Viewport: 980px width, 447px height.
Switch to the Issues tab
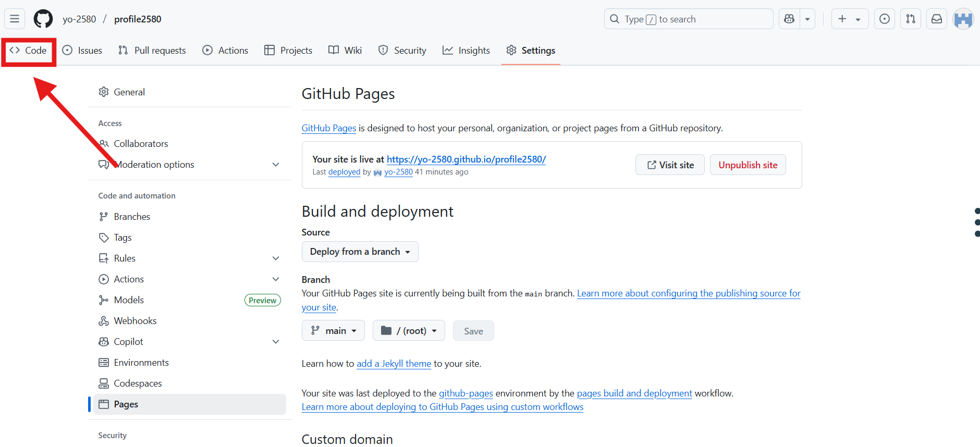coord(82,50)
